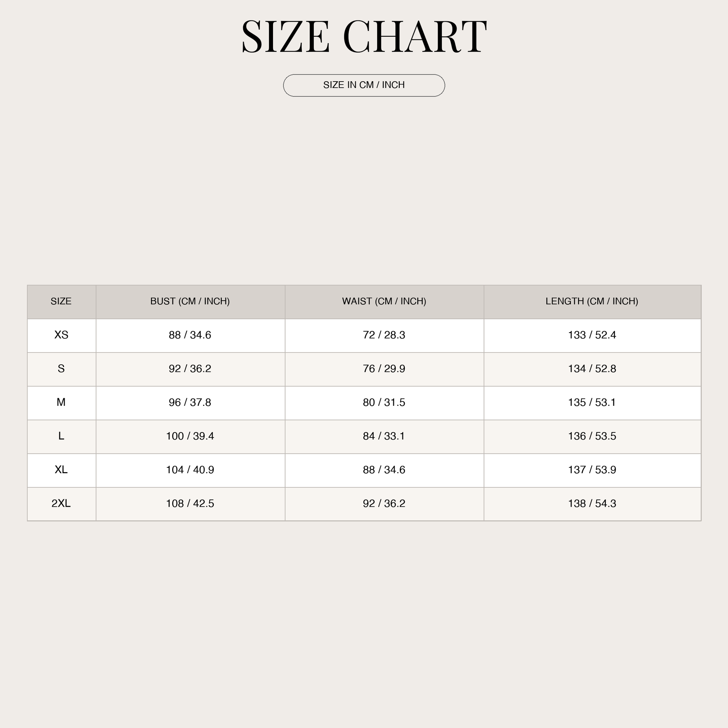Click length value 137 / 53.9

point(592,470)
